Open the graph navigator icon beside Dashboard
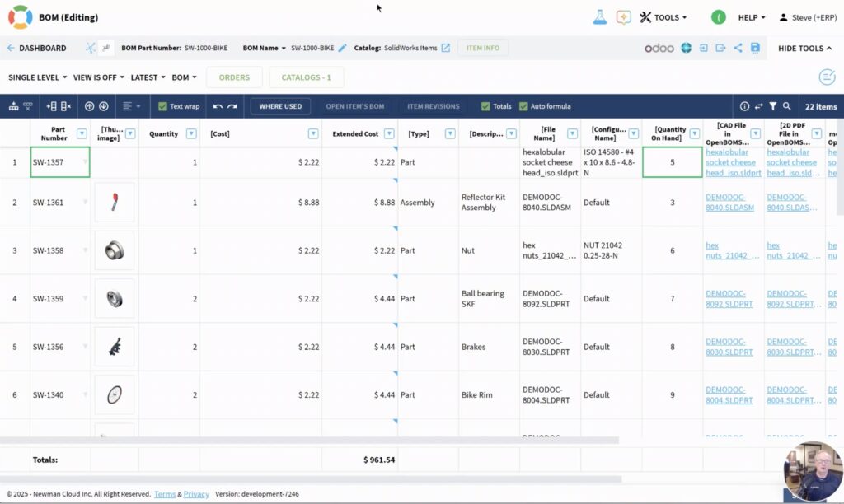This screenshot has width=844, height=504. pos(91,48)
